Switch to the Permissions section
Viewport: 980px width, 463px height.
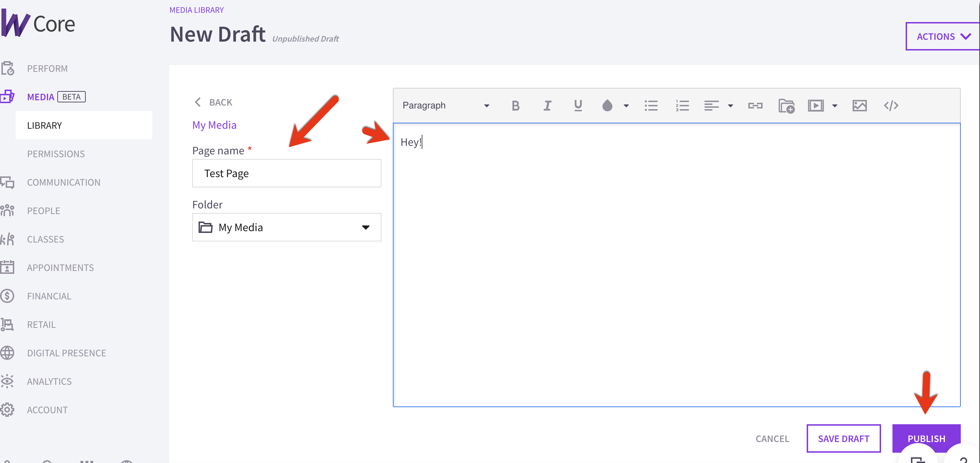coord(56,154)
